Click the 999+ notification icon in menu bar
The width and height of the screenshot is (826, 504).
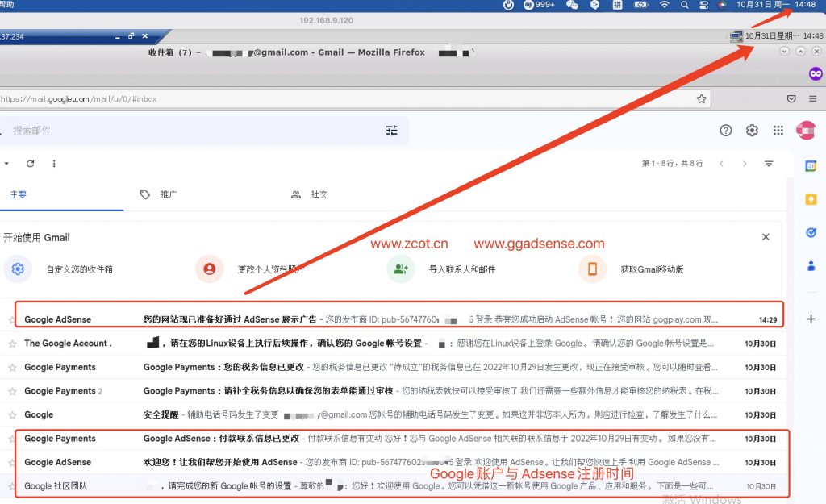point(539,5)
